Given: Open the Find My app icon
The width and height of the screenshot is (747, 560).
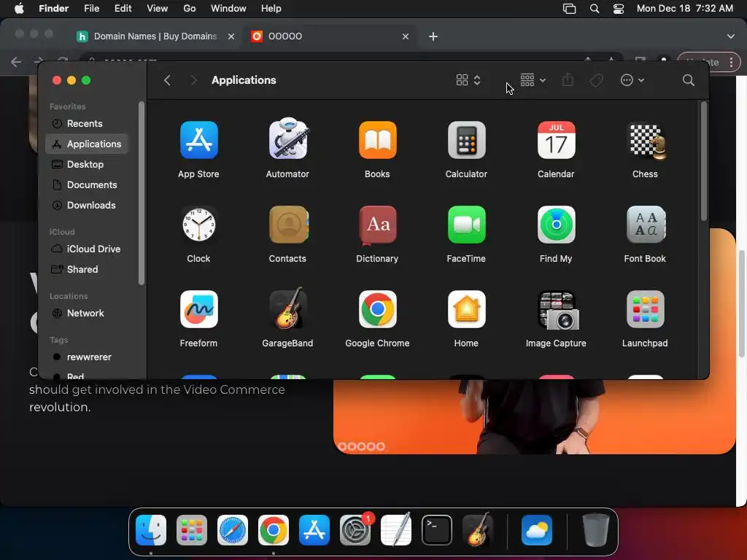Looking at the screenshot, I should [556, 225].
